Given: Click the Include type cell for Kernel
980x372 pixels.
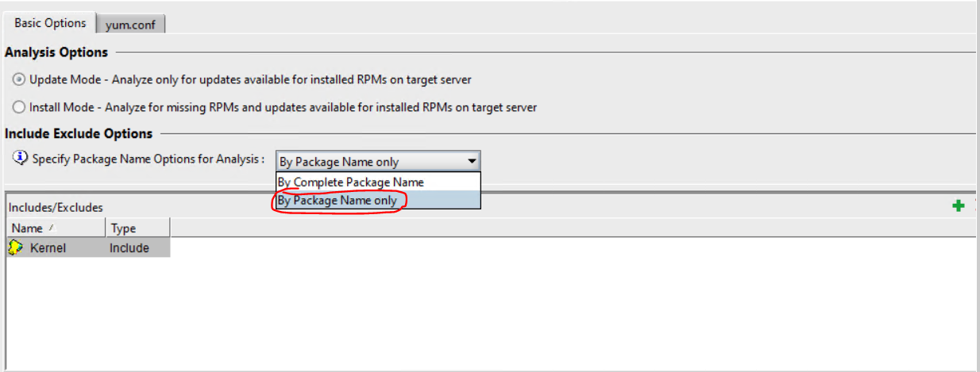Looking at the screenshot, I should pyautogui.click(x=129, y=248).
